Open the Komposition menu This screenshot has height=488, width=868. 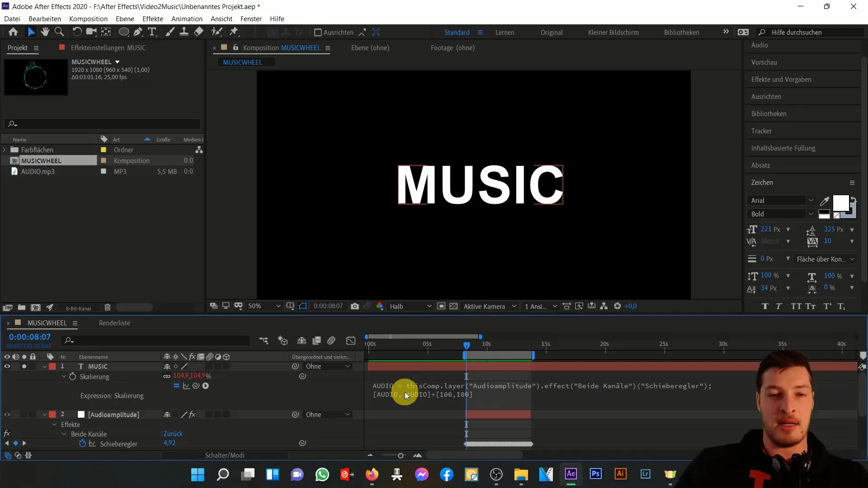pos(88,19)
